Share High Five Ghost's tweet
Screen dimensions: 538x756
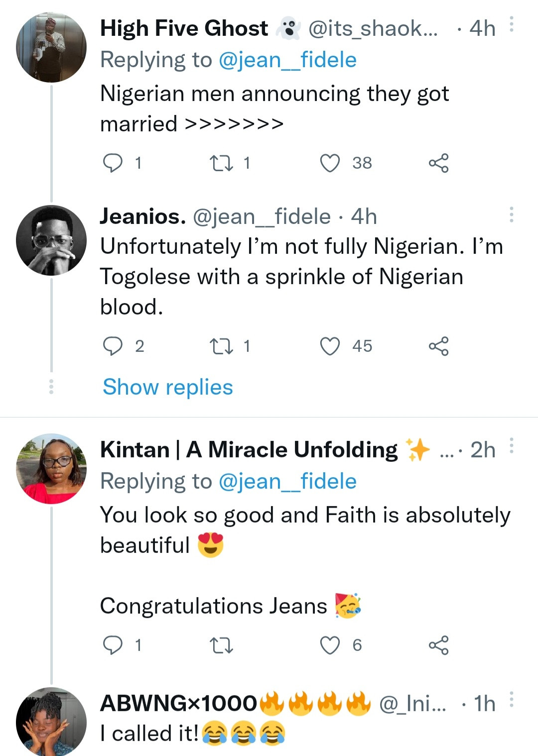coord(438,163)
